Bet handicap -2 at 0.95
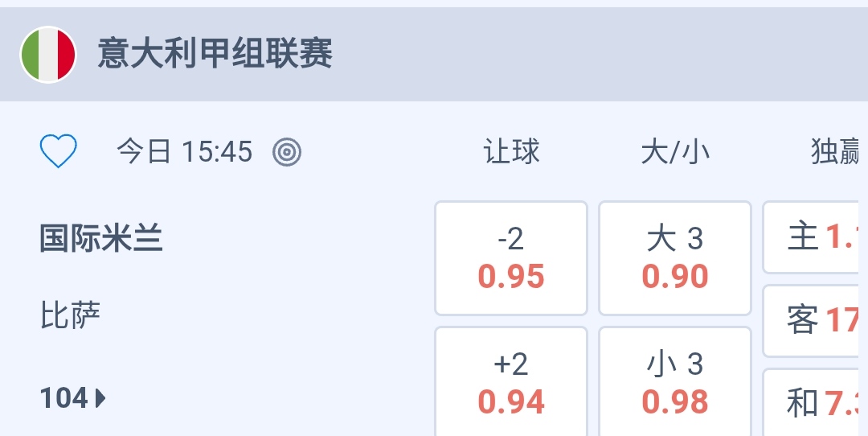868x436 pixels. pyautogui.click(x=511, y=257)
